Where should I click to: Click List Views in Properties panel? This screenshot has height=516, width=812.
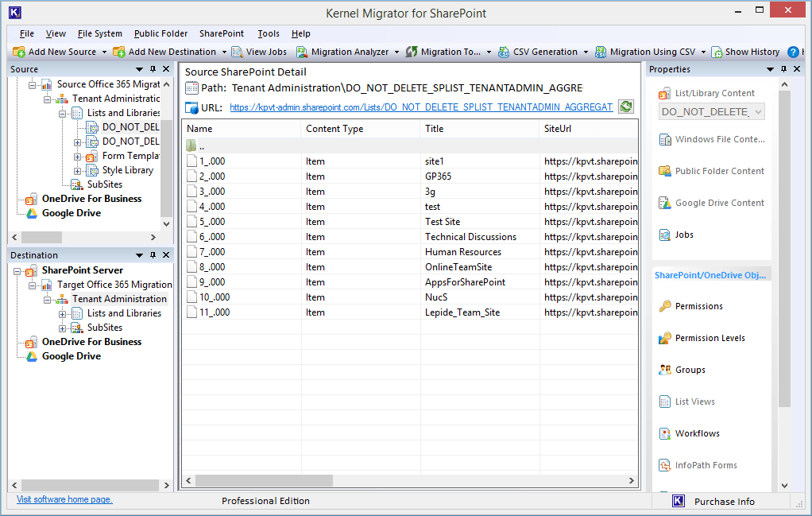point(686,402)
